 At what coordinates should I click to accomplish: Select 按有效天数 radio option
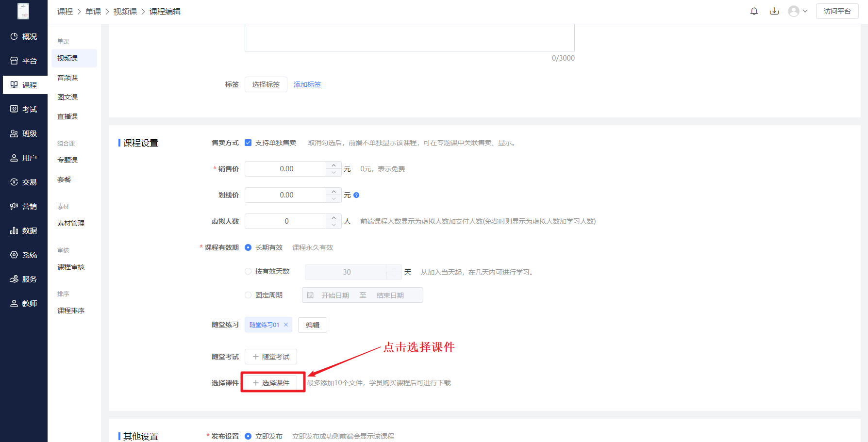(248, 271)
